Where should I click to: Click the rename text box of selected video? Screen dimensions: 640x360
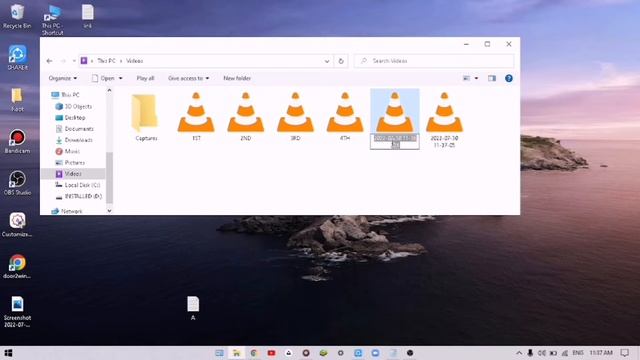pyautogui.click(x=395, y=141)
